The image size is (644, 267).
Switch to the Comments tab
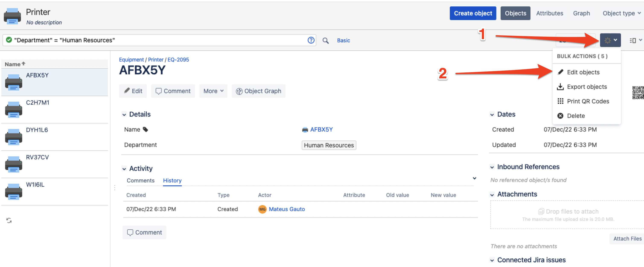pyautogui.click(x=140, y=180)
